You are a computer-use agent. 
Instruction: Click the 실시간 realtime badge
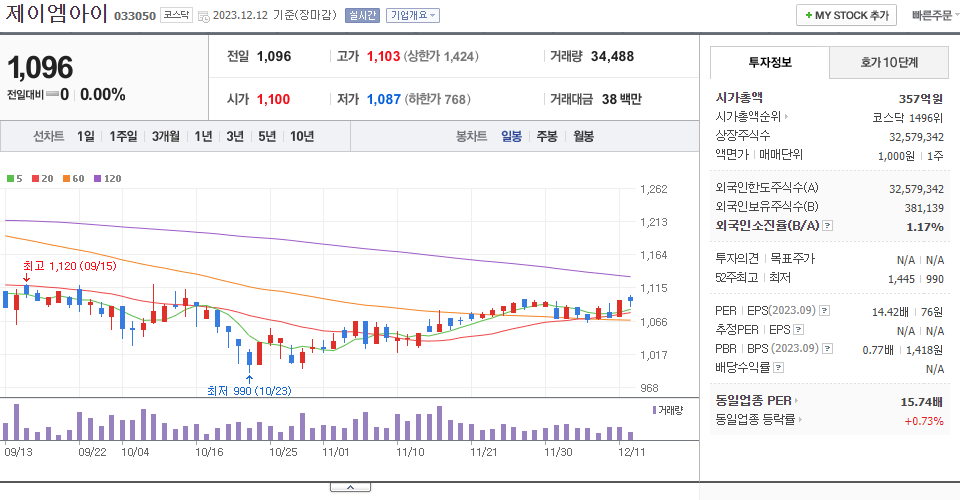pyautogui.click(x=362, y=15)
